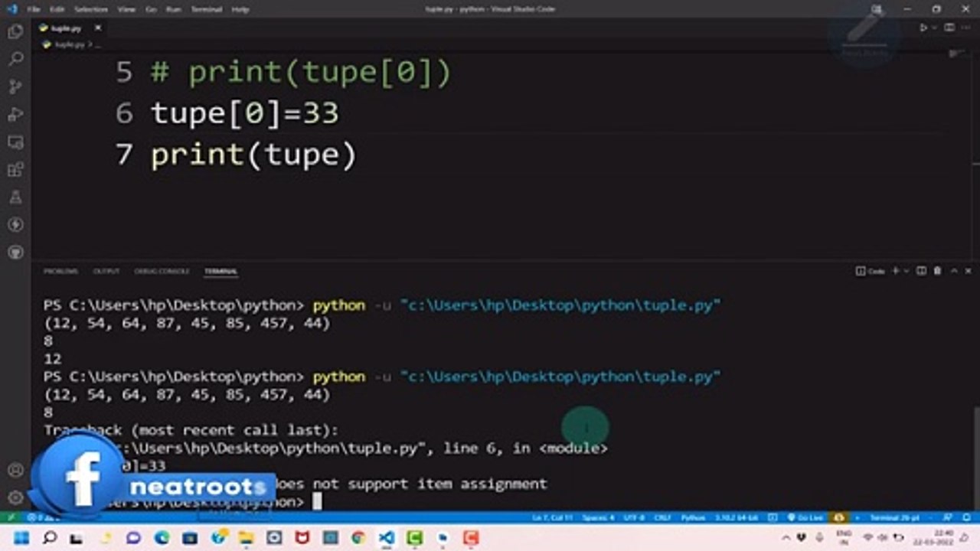Open the Help menu
This screenshot has width=980, height=551.
pyautogui.click(x=240, y=9)
